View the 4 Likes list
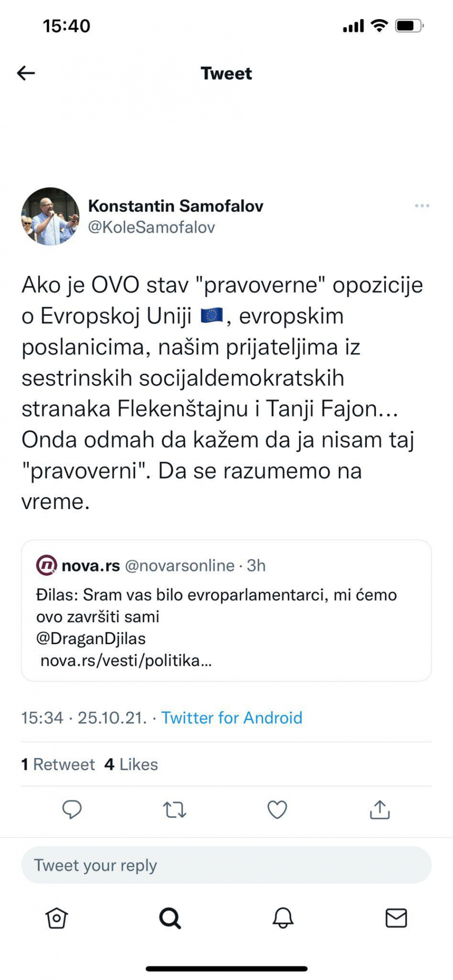Image resolution: width=453 pixels, height=980 pixels. [x=130, y=764]
